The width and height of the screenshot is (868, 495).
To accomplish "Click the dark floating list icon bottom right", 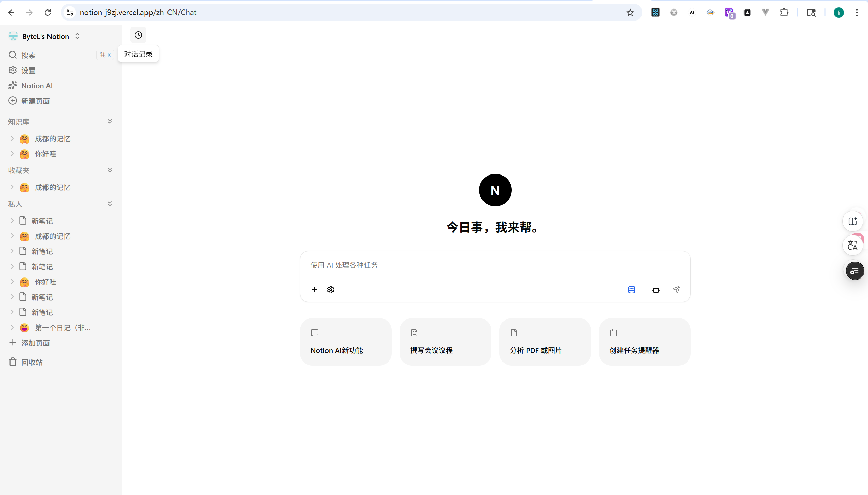I will 855,270.
